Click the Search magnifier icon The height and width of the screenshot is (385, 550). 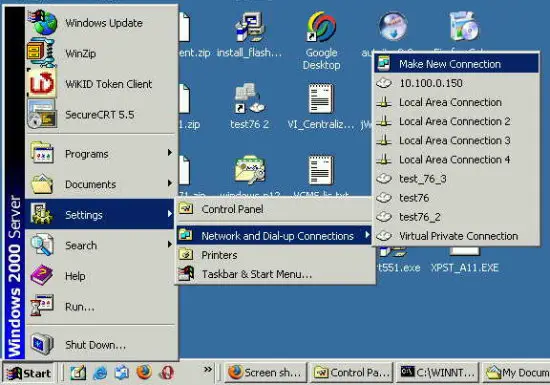click(x=42, y=244)
